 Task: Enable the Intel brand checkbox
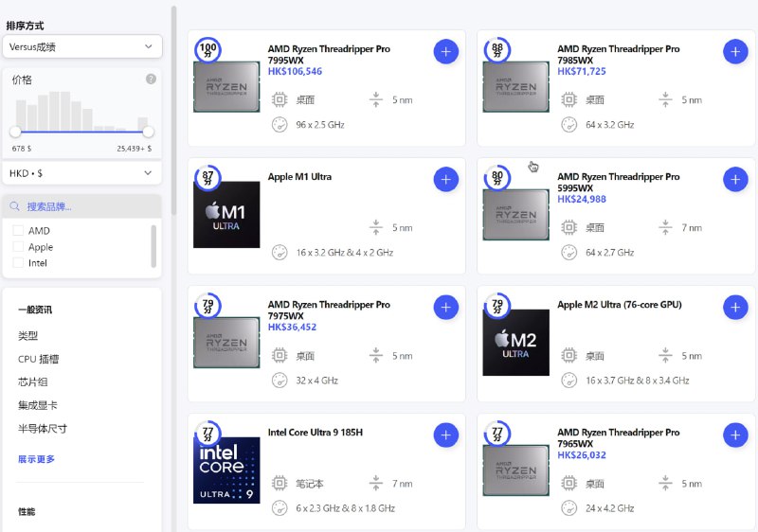tap(18, 263)
